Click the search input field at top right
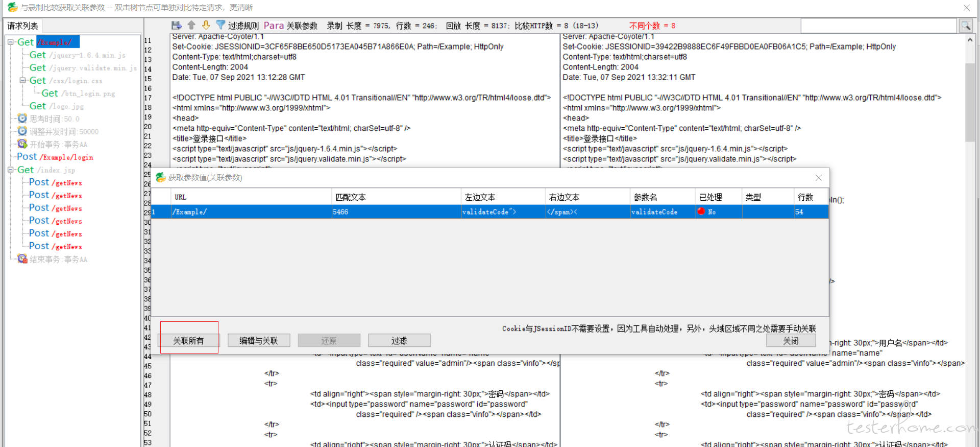980x447 pixels. [x=878, y=26]
